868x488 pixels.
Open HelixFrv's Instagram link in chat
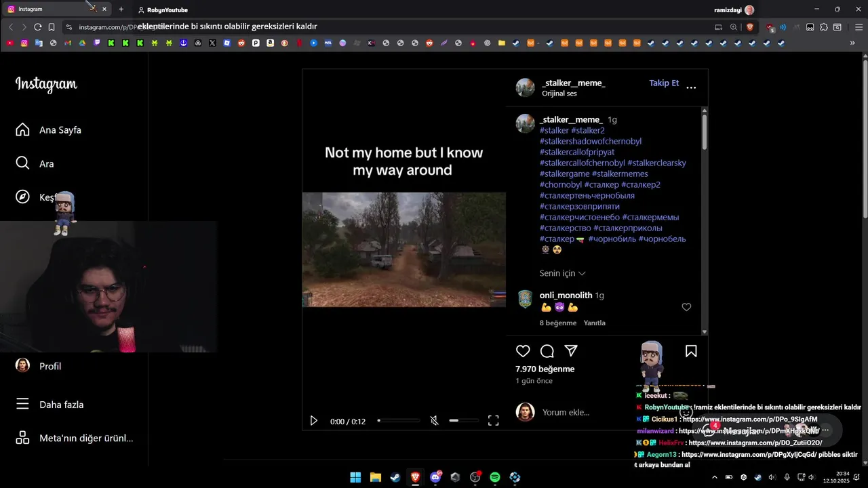tap(755, 443)
